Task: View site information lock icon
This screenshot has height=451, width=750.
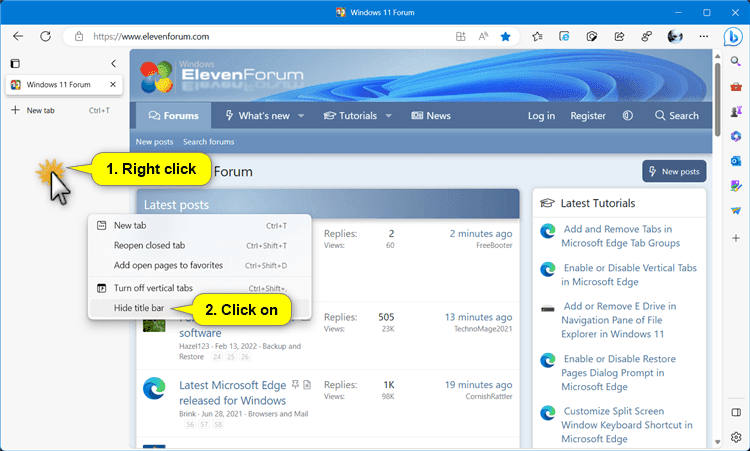Action: (79, 36)
